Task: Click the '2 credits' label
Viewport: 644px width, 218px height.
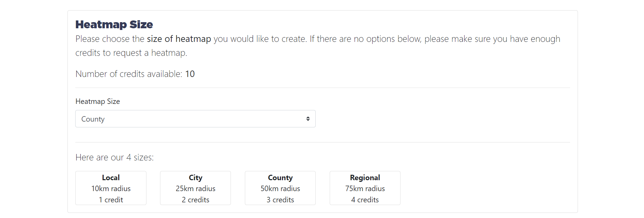Action: click(x=195, y=200)
